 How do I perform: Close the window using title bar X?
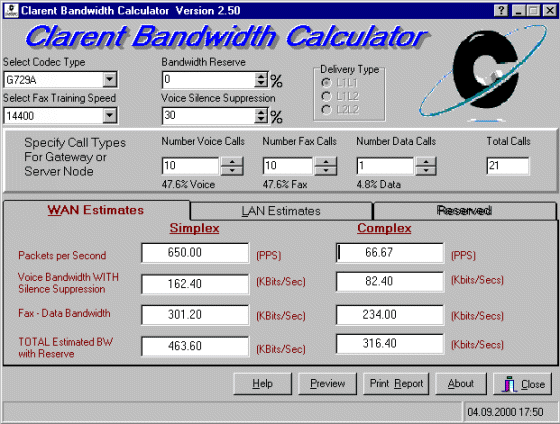click(x=550, y=11)
